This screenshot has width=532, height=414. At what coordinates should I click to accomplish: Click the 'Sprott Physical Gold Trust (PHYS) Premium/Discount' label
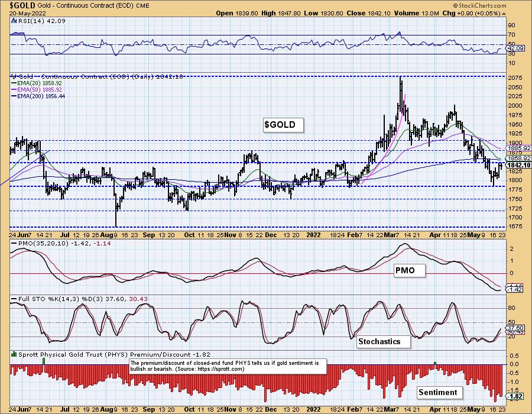[105, 354]
